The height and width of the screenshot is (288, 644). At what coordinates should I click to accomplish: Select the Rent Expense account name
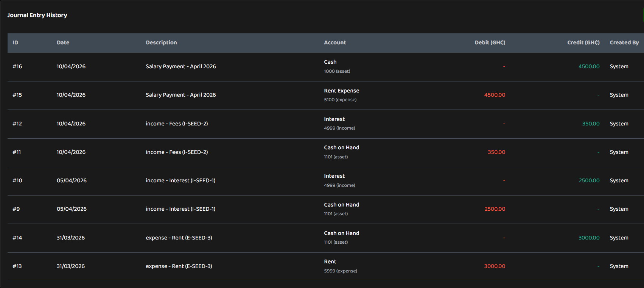point(342,91)
